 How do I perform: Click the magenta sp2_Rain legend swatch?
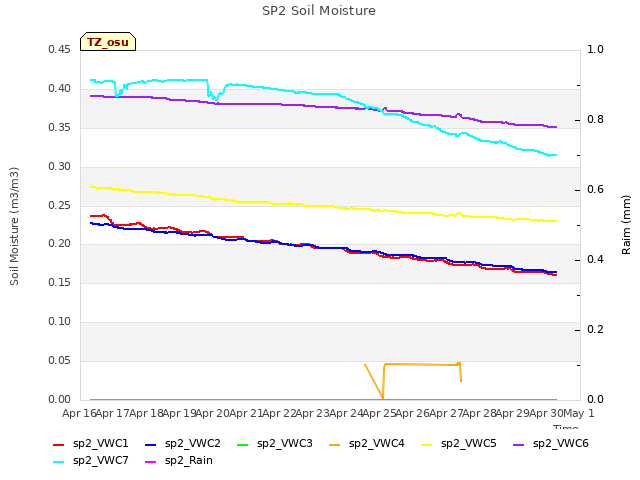pos(151,462)
